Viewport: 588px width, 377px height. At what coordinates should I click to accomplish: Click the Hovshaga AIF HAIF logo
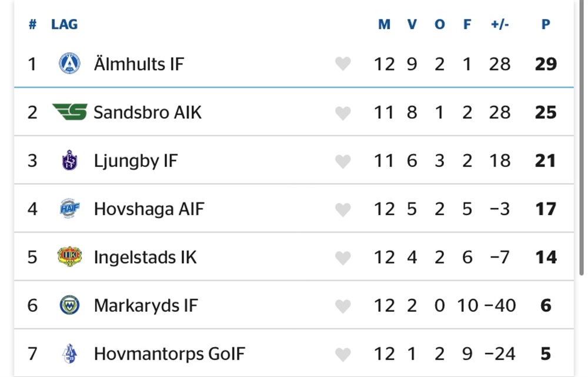70,209
